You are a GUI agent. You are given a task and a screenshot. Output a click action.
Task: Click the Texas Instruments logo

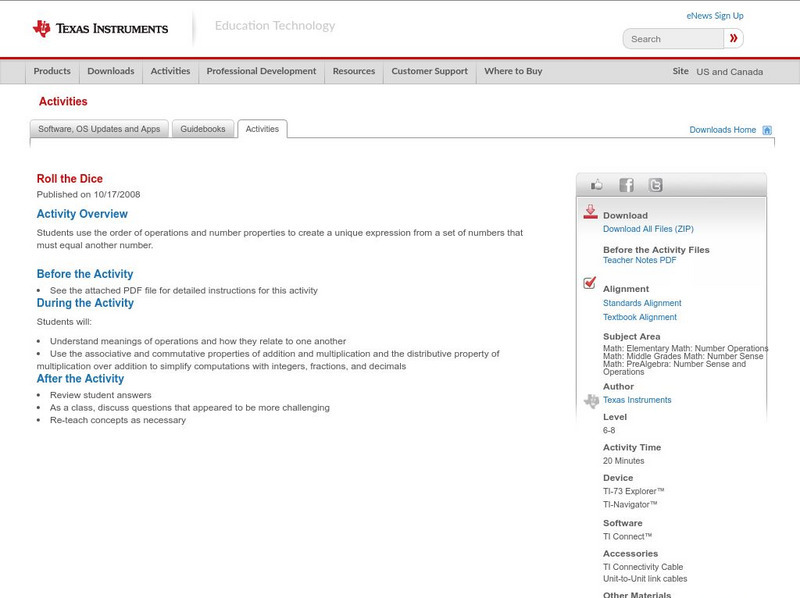coord(100,29)
